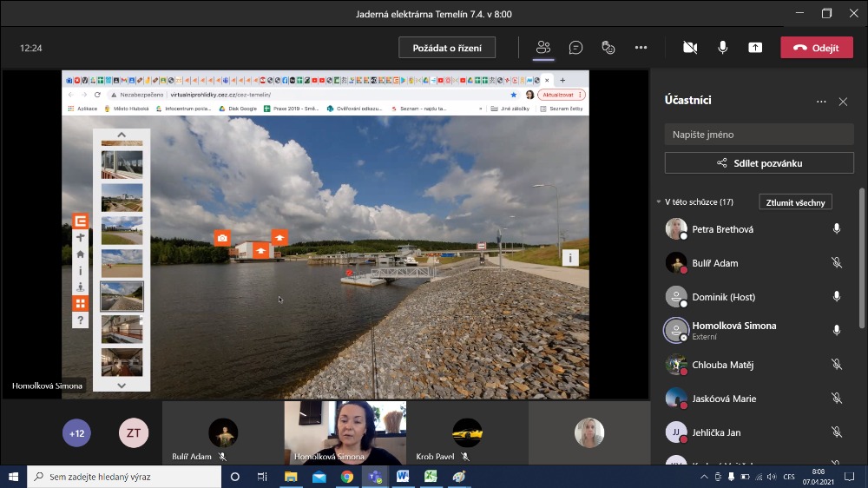Screen dimensions: 868x488
Task: Click the 'Napište jméno' search field
Action: 759,135
